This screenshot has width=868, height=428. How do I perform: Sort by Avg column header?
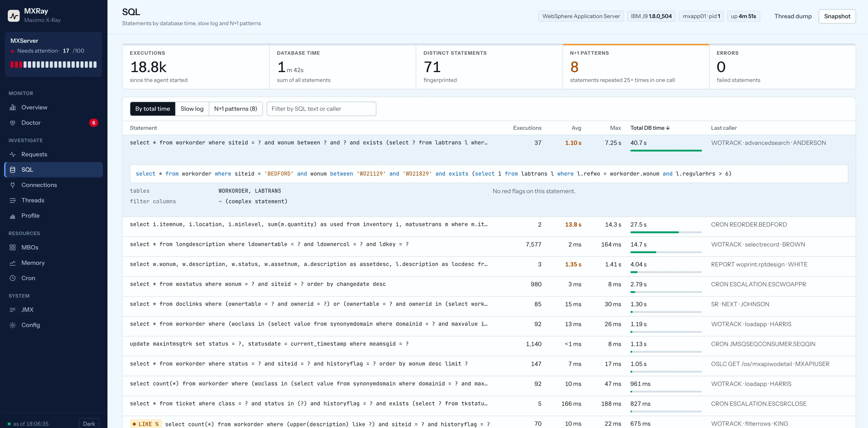click(x=576, y=128)
